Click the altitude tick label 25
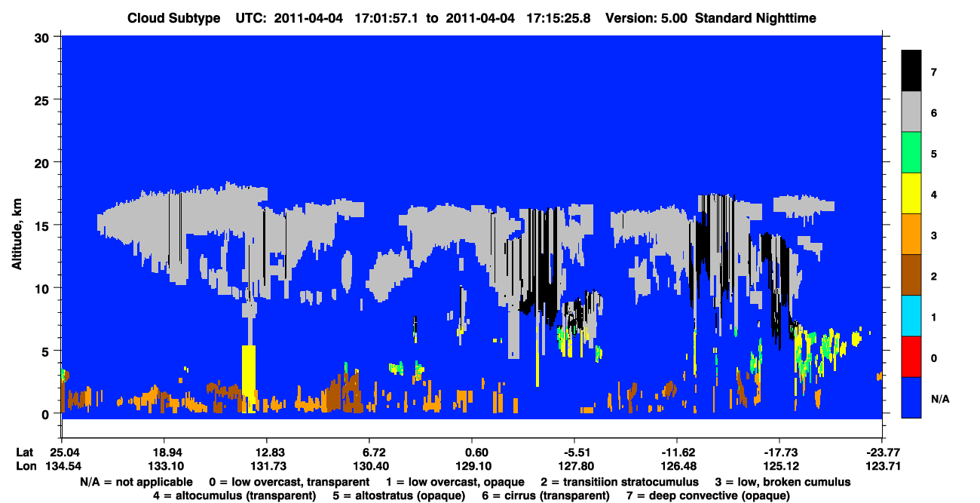 (44, 100)
